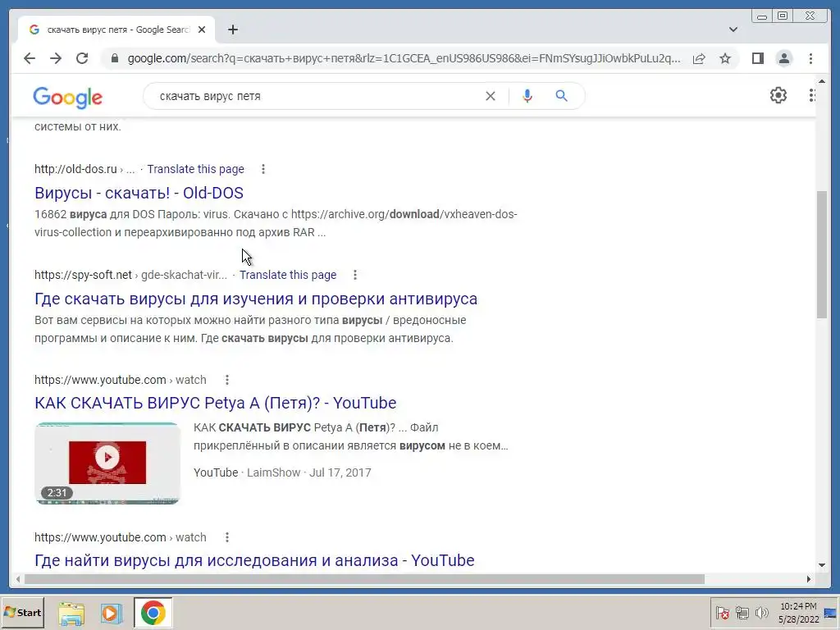Start voice search with the microphone
Image resolution: width=840 pixels, height=630 pixels.
(527, 96)
